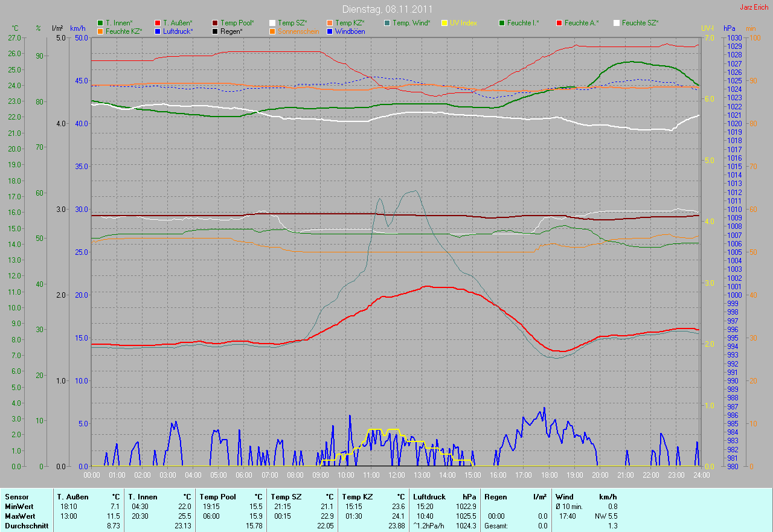The width and height of the screenshot is (773, 532).
Task: Click the T. Außen minimum value 7.1
Action: pyautogui.click(x=115, y=506)
